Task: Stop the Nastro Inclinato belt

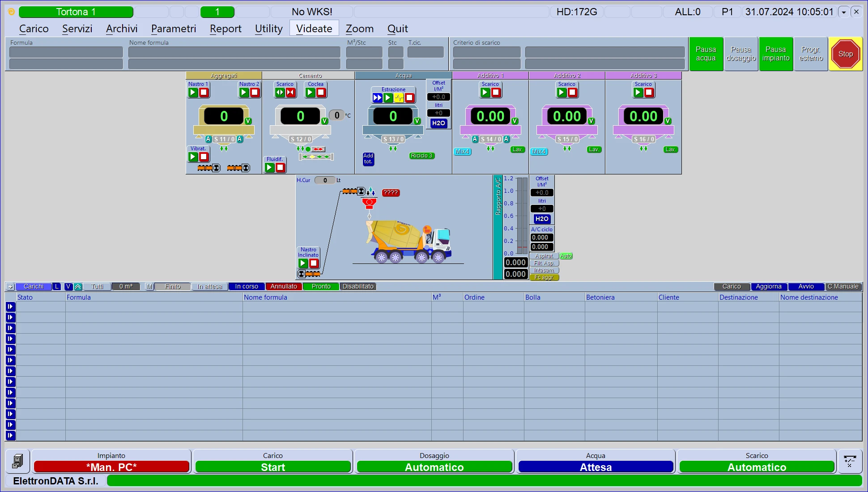Action: coord(314,263)
